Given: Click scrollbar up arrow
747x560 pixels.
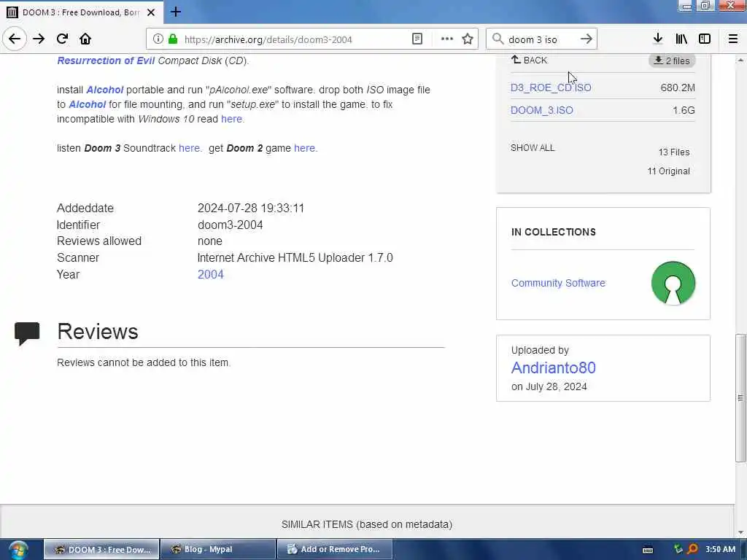Looking at the screenshot, I should (740, 61).
